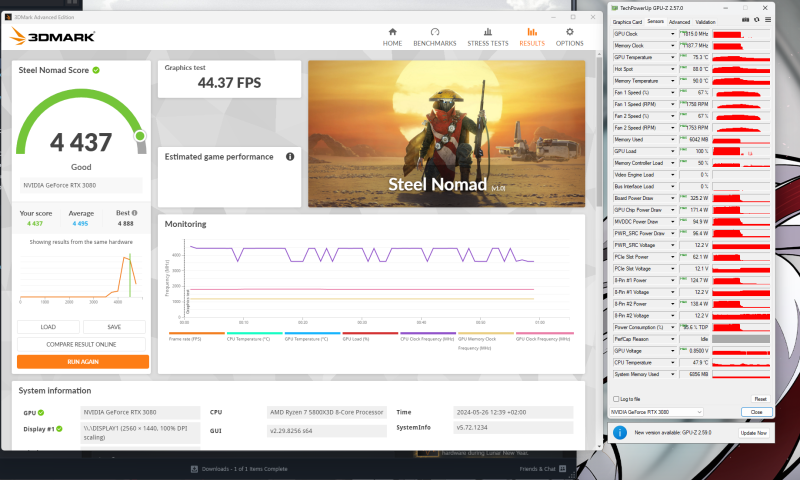Click the GPU Load (%) legend color bar
Image resolution: width=800 pixels, height=480 pixels.
tap(370, 333)
